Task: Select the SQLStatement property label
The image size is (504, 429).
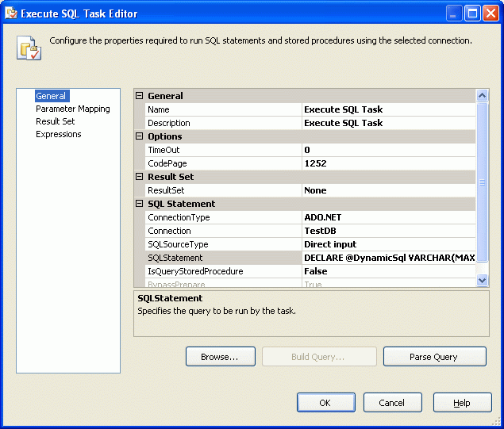Action: (x=223, y=258)
